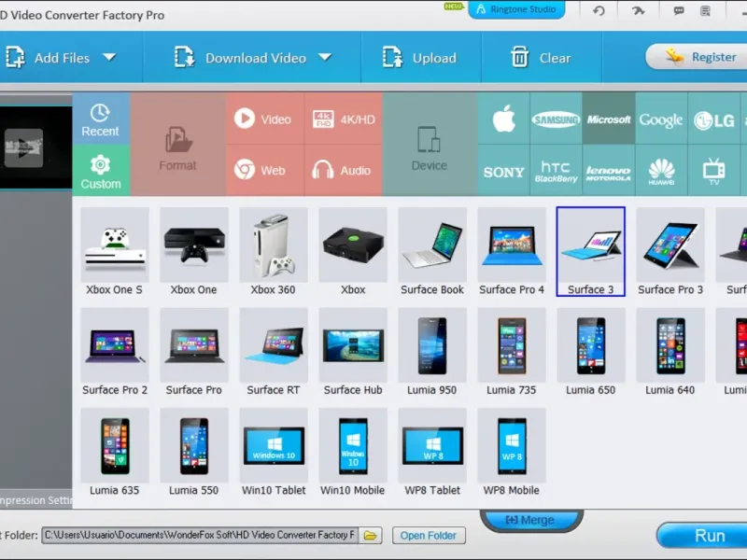Choose the Win10 Tablet profile
Screen dimensions: 747x560
(273, 453)
